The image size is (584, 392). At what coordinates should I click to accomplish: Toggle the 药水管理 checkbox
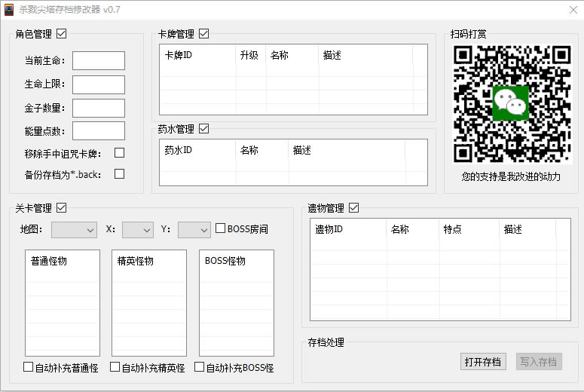(203, 129)
